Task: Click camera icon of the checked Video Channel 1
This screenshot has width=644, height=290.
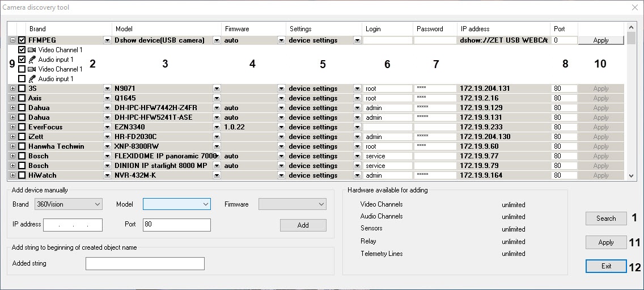Action: pyautogui.click(x=32, y=50)
